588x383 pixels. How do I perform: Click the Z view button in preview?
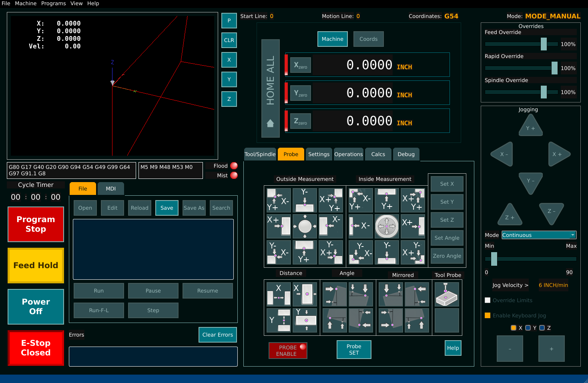coord(229,99)
